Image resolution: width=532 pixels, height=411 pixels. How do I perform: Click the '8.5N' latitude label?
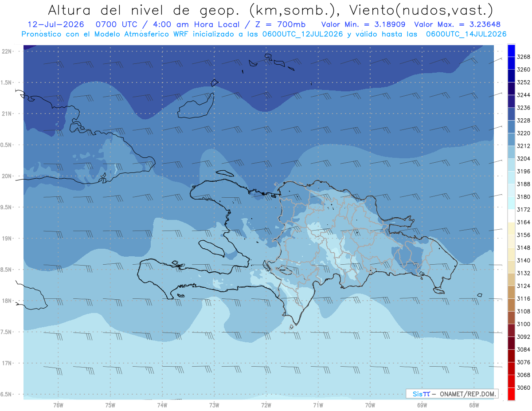6,270
